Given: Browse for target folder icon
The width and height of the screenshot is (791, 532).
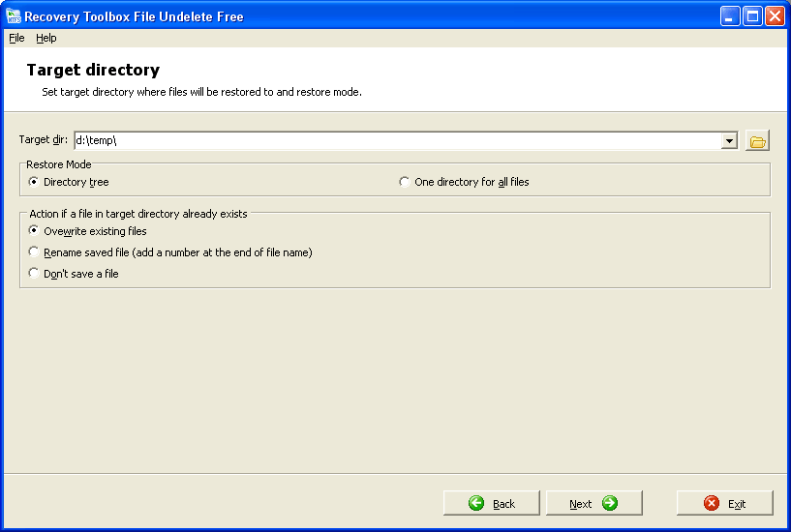Looking at the screenshot, I should click(757, 141).
